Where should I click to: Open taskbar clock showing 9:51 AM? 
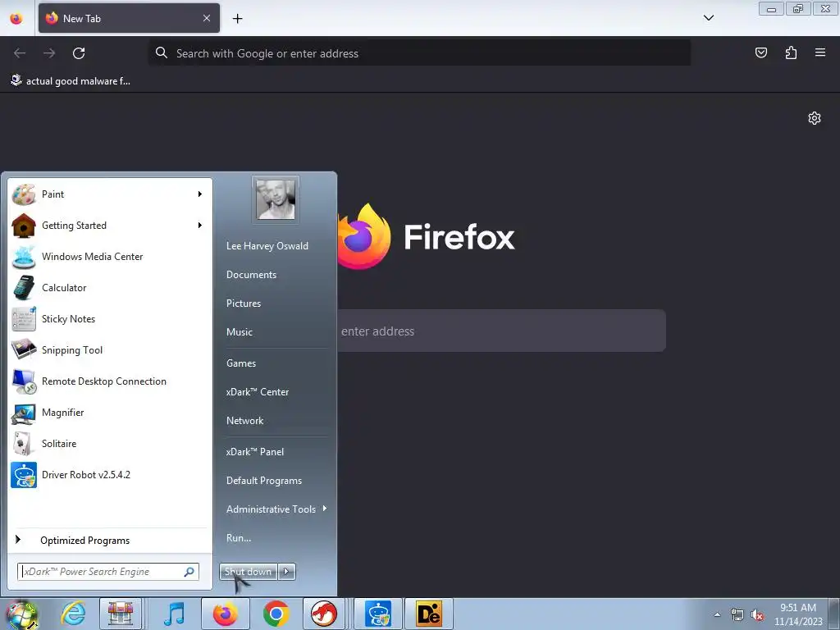click(798, 614)
